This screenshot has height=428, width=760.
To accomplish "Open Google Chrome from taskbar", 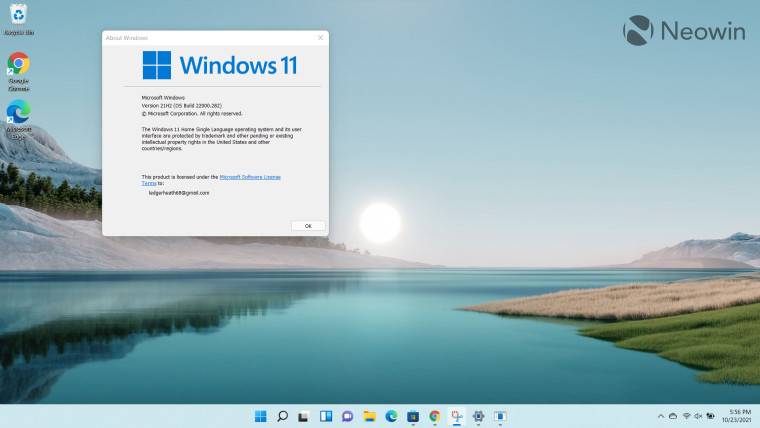I will [x=435, y=416].
